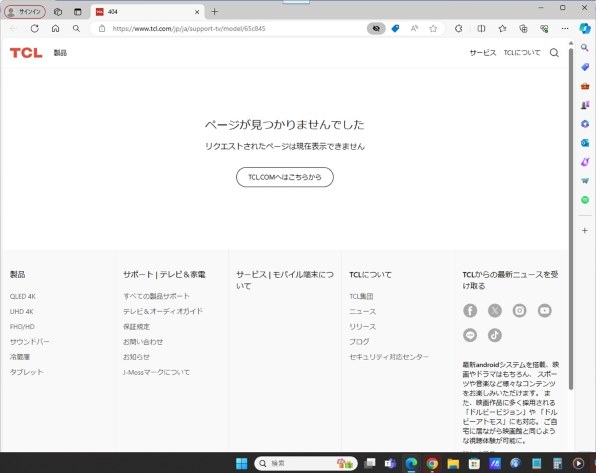Open sidebar Outlook icon
Viewport: 596px width, 473px height.
(585, 143)
